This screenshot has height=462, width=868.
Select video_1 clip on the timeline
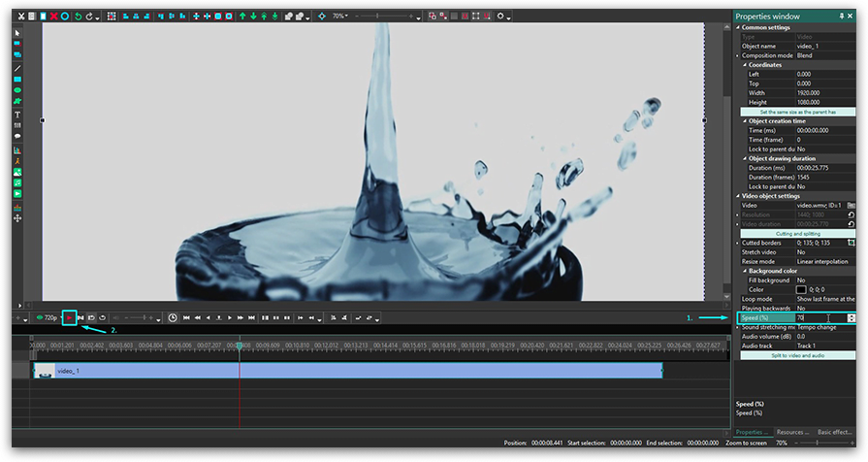347,371
